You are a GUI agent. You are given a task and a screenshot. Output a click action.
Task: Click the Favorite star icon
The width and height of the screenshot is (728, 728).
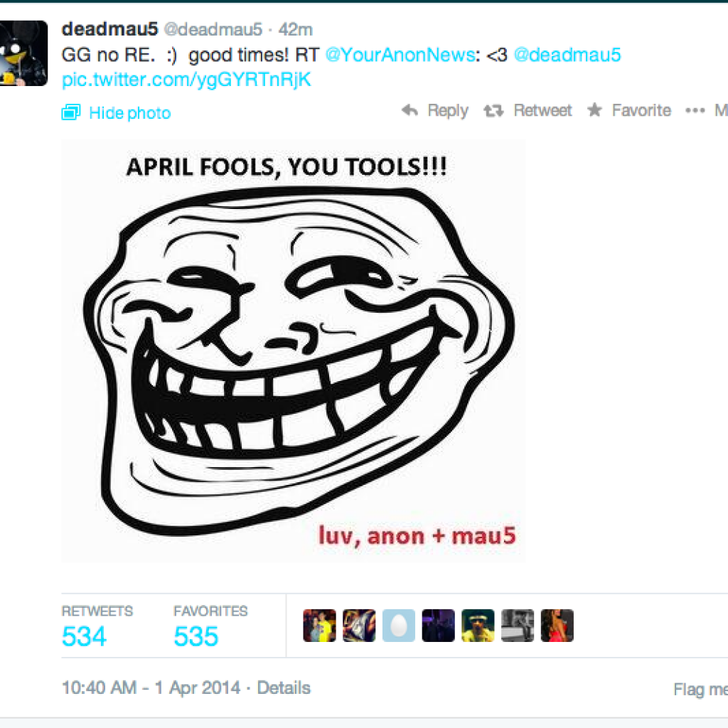click(x=594, y=110)
